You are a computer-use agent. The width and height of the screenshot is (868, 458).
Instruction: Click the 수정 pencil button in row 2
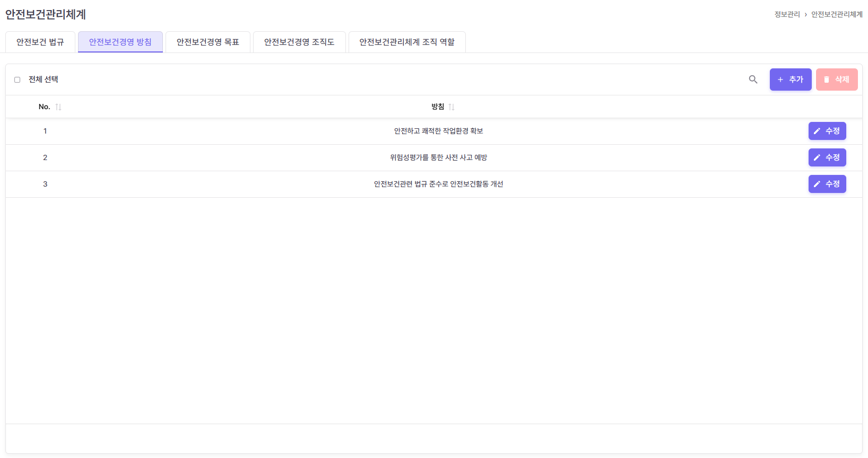point(827,157)
